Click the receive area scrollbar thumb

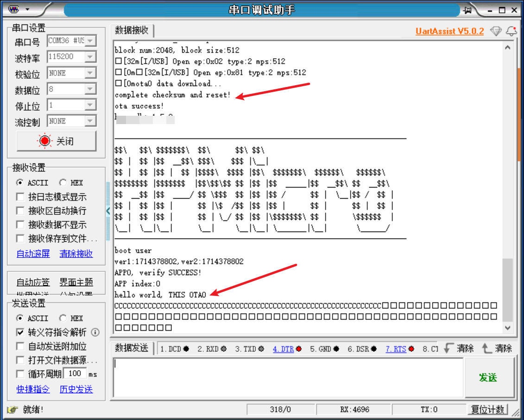507,290
